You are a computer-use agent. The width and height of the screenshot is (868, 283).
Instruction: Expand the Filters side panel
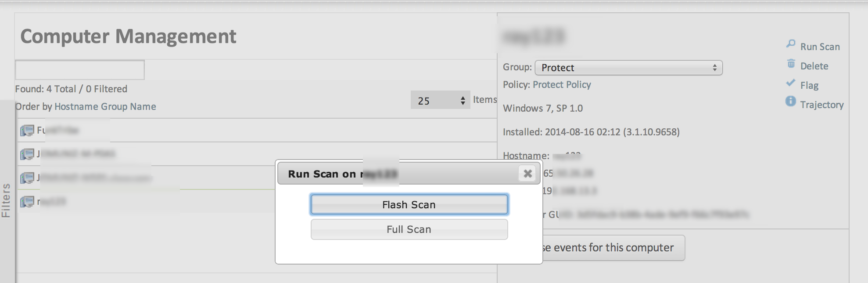click(6, 200)
